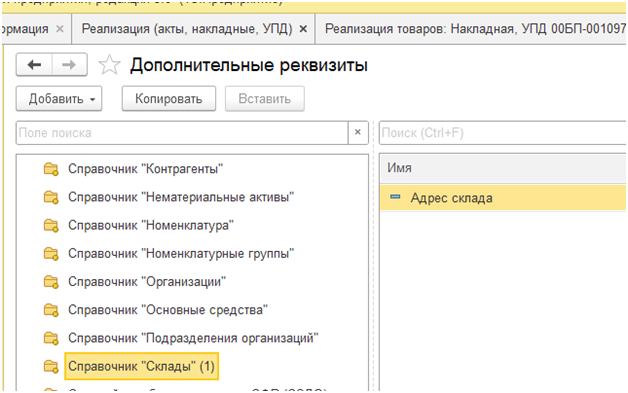The height and width of the screenshot is (393, 628).
Task: Click the folder icon beside Справочник "Организации"
Action: [51, 282]
